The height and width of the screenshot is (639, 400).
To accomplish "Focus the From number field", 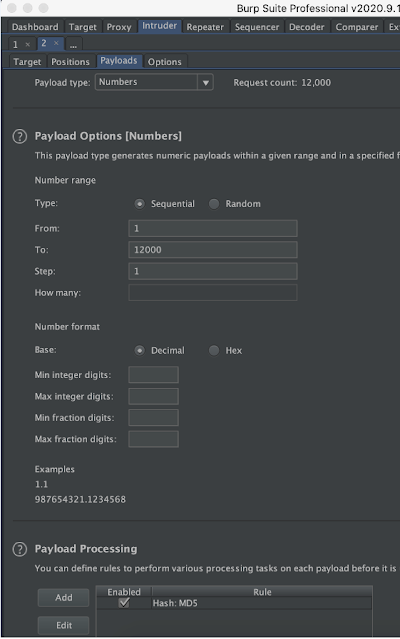I will (x=213, y=228).
